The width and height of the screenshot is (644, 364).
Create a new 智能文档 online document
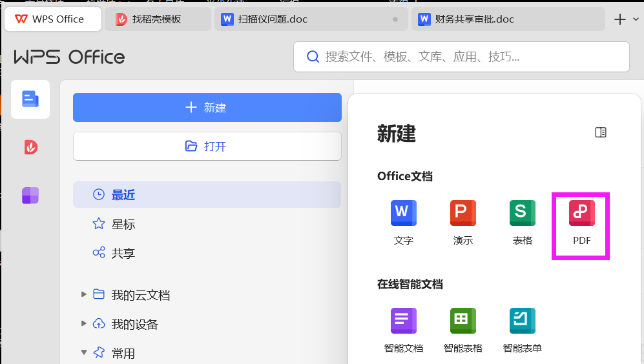click(x=403, y=330)
